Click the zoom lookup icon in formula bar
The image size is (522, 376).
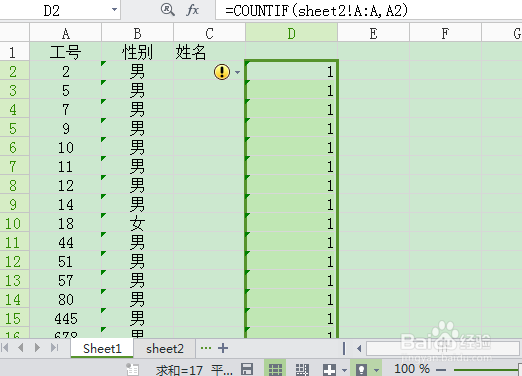coord(167,10)
